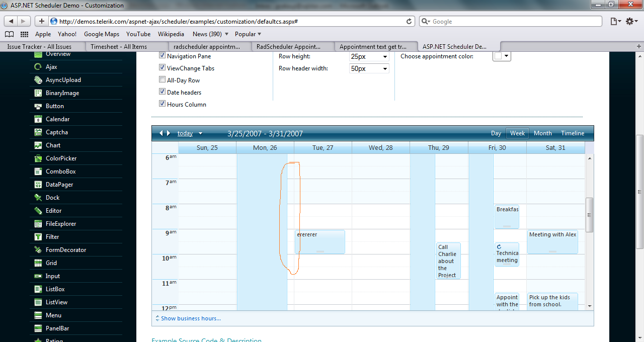Expand the Popular bookmarks folder
This screenshot has width=644, height=342.
pyautogui.click(x=249, y=34)
